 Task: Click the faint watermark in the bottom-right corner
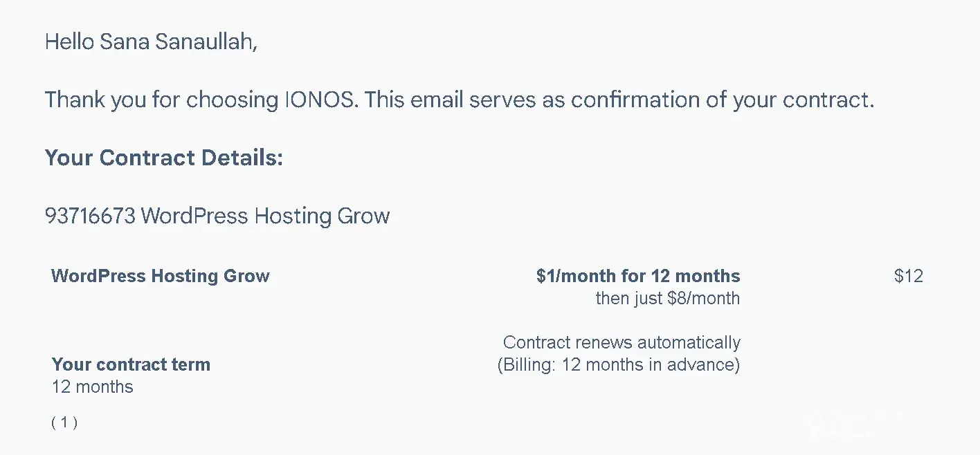[x=875, y=424]
